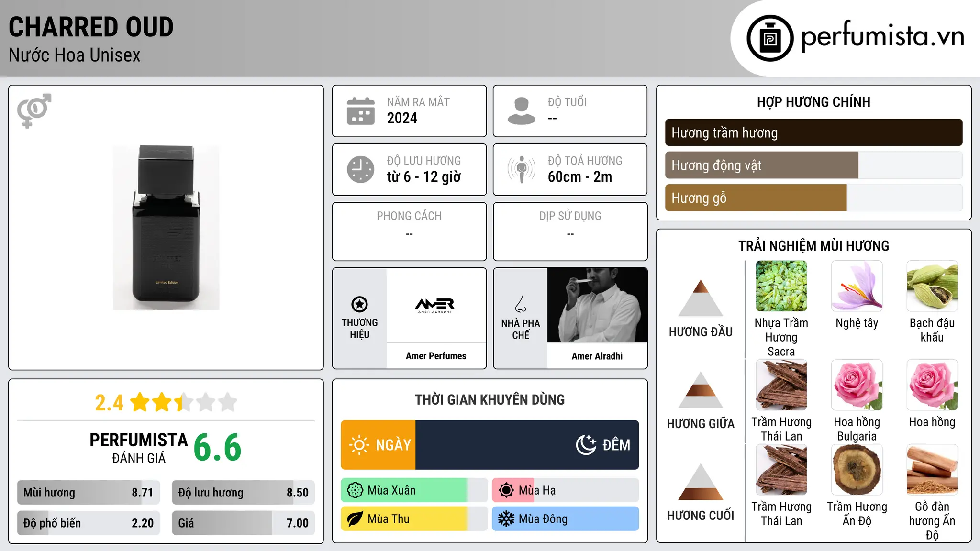980x551 pixels.
Task: Click the Giá 7.00 score bar
Action: [244, 523]
